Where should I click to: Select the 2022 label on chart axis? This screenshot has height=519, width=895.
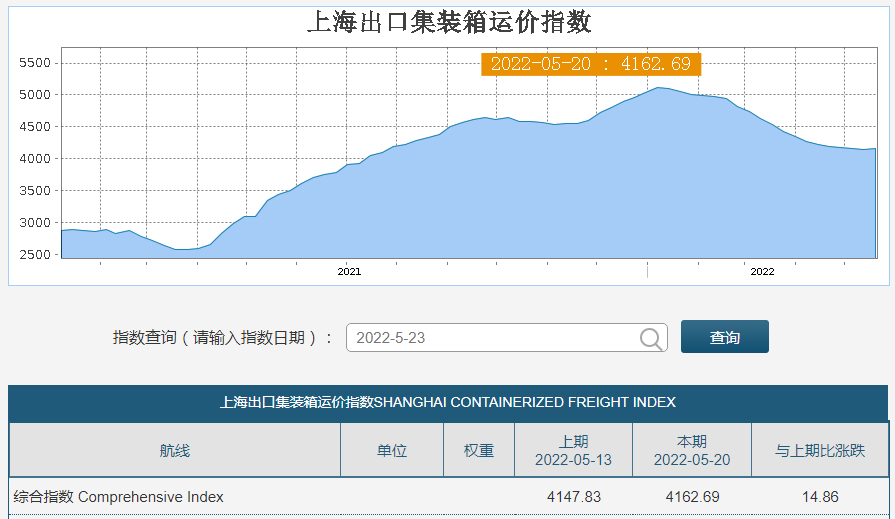(x=762, y=271)
